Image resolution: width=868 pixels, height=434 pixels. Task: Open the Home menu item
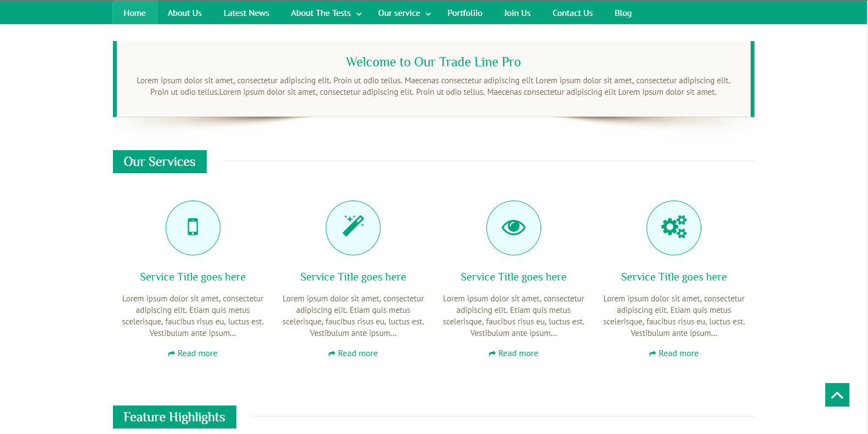click(135, 13)
